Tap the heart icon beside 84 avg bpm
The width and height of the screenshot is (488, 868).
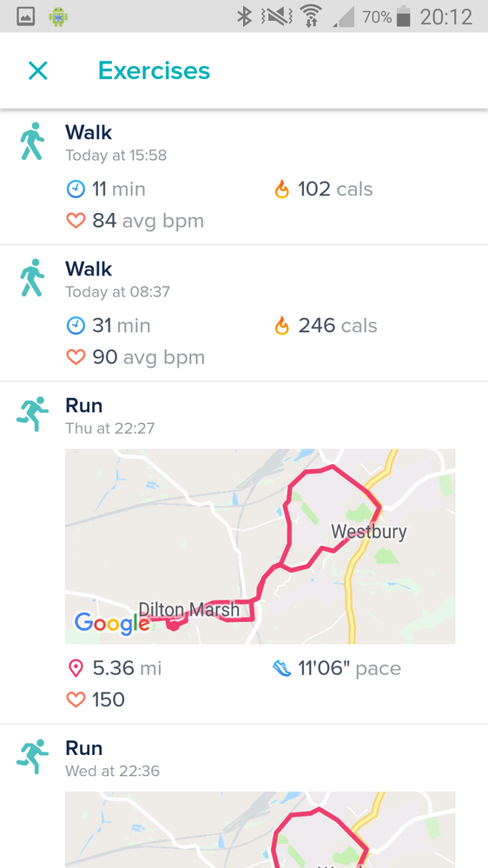pos(76,221)
